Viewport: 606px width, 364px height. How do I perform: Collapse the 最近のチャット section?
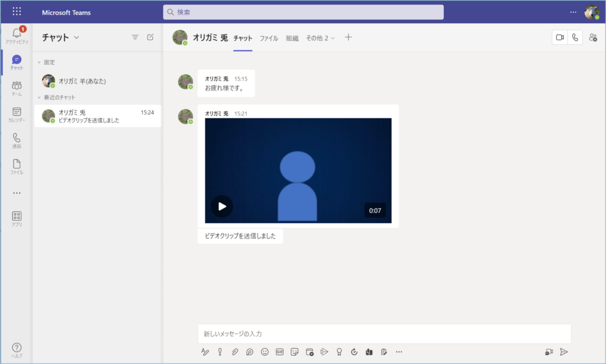[x=39, y=97]
